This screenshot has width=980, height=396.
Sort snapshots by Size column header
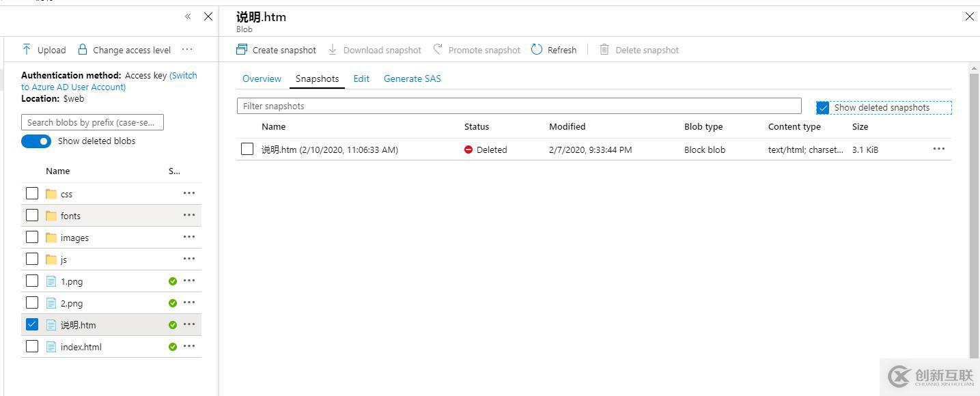[x=860, y=126]
